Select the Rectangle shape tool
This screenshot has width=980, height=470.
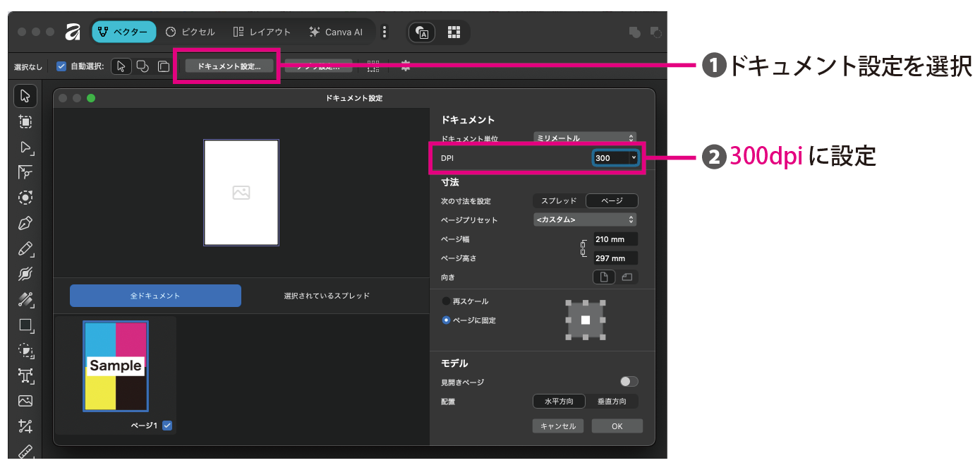25,325
